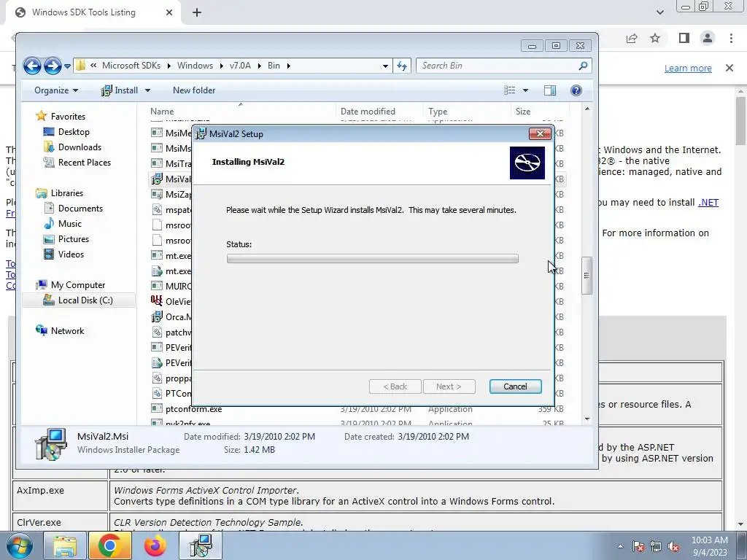Click Install in the Explorer toolbar
747x560 pixels.
[x=120, y=90]
